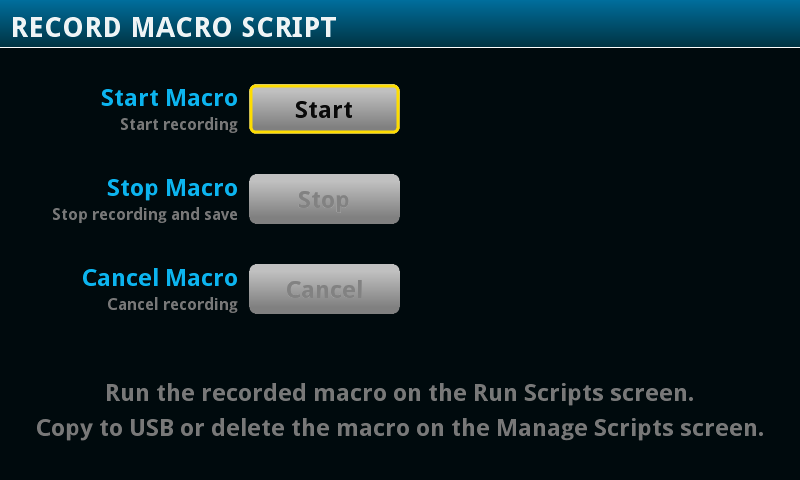Click the RECORD MACRO SCRIPT title
The width and height of the screenshot is (800, 480).
174,27
